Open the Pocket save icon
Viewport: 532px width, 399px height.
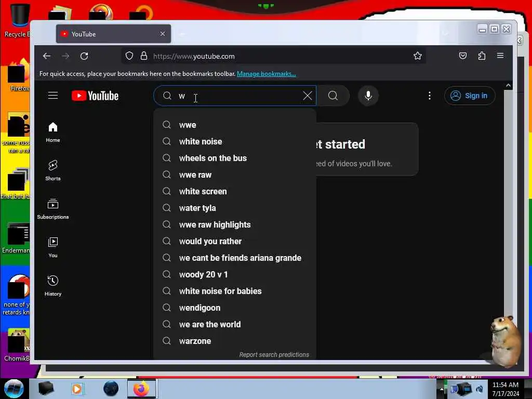click(x=463, y=56)
